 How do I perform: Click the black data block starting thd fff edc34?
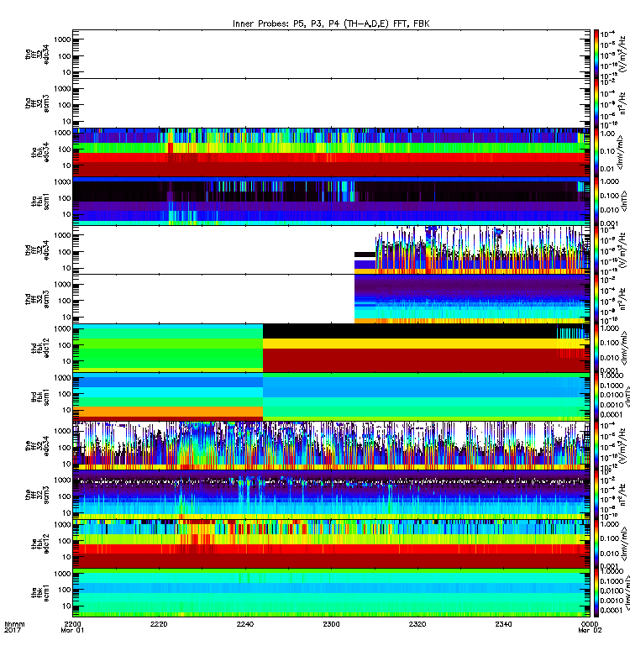[x=365, y=255]
